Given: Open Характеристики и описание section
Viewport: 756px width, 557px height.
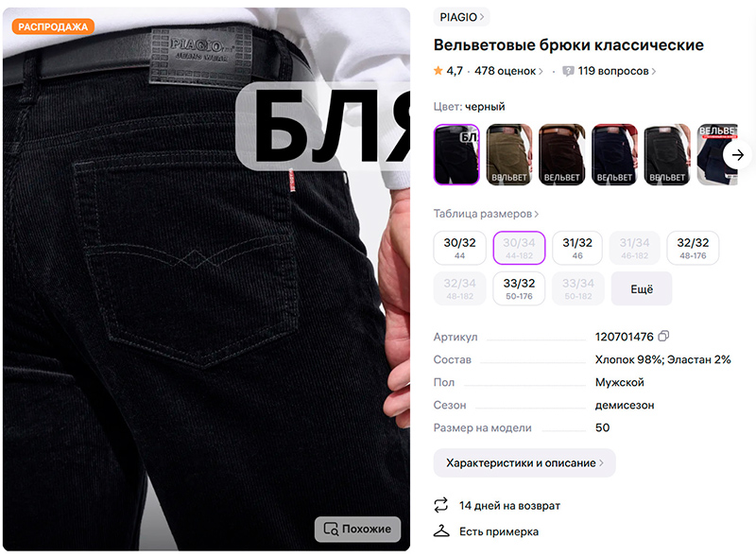Looking at the screenshot, I should pos(524,462).
